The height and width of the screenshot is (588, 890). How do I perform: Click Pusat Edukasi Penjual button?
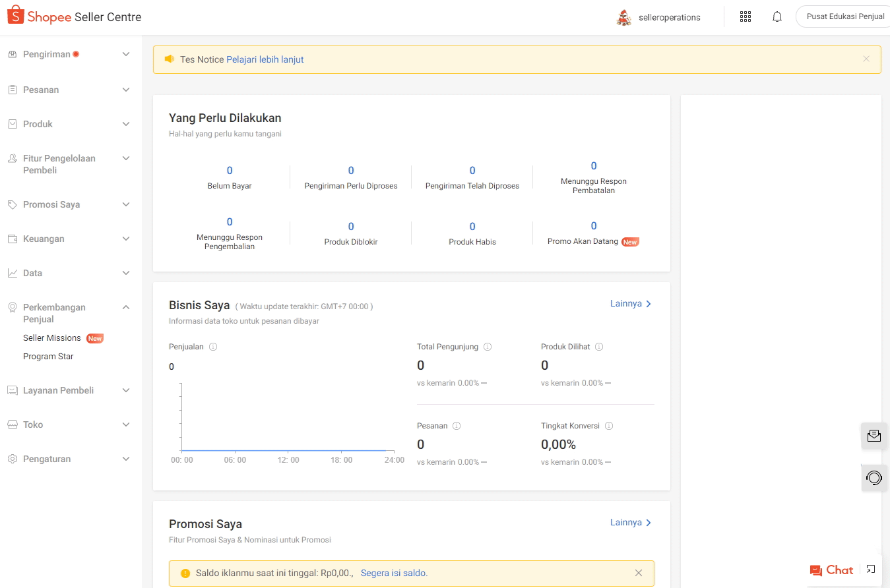click(844, 17)
